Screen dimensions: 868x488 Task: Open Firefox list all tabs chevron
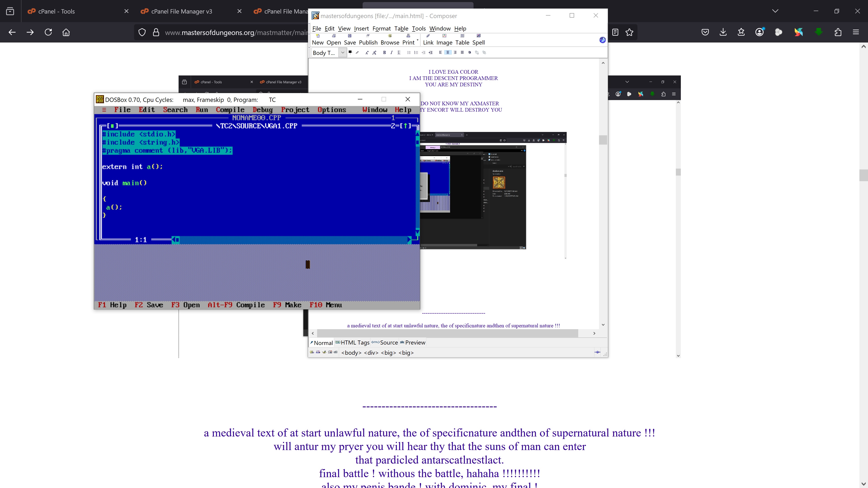(x=775, y=11)
